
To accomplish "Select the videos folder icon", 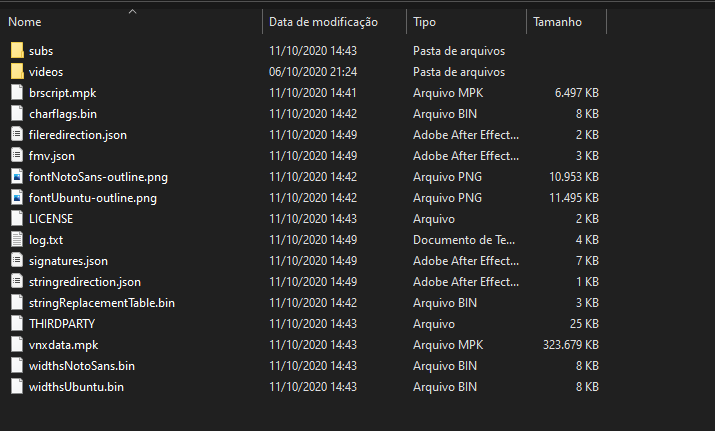I will point(17,72).
